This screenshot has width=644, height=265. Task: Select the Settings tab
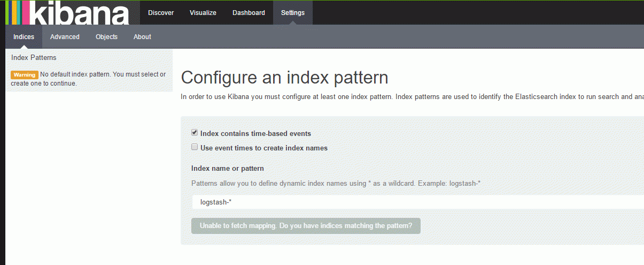(293, 13)
